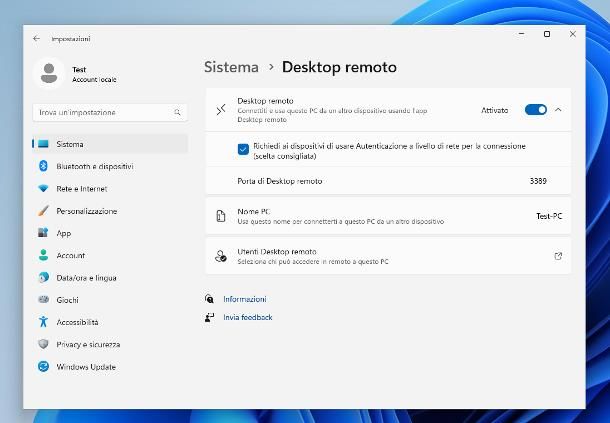
Task: Select Personalizzazione in sidebar
Action: tap(110, 211)
